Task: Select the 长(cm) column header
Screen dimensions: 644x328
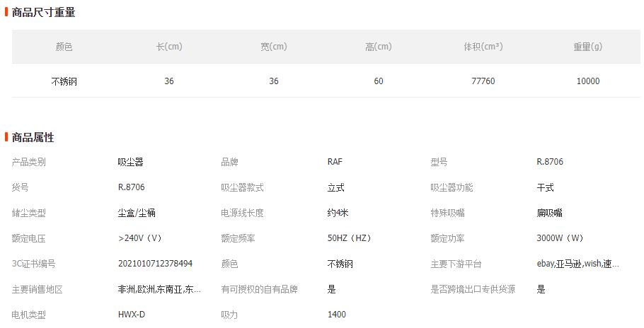Action: [169, 47]
